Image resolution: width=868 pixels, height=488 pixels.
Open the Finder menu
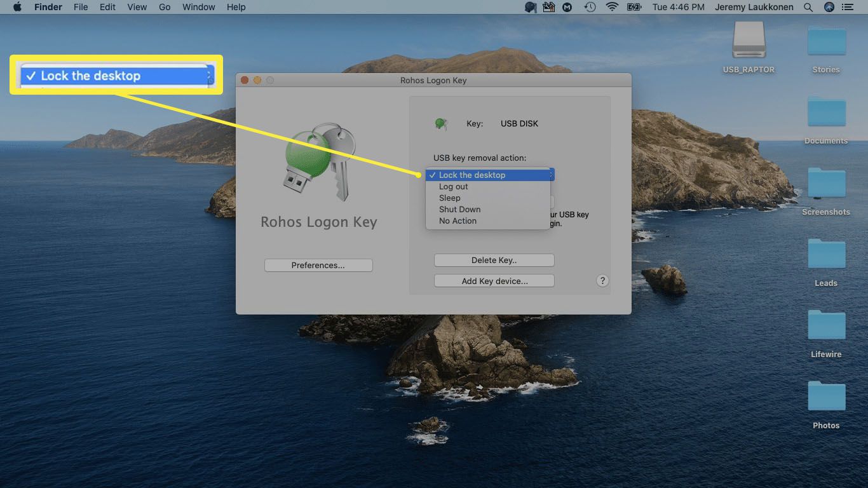[48, 7]
